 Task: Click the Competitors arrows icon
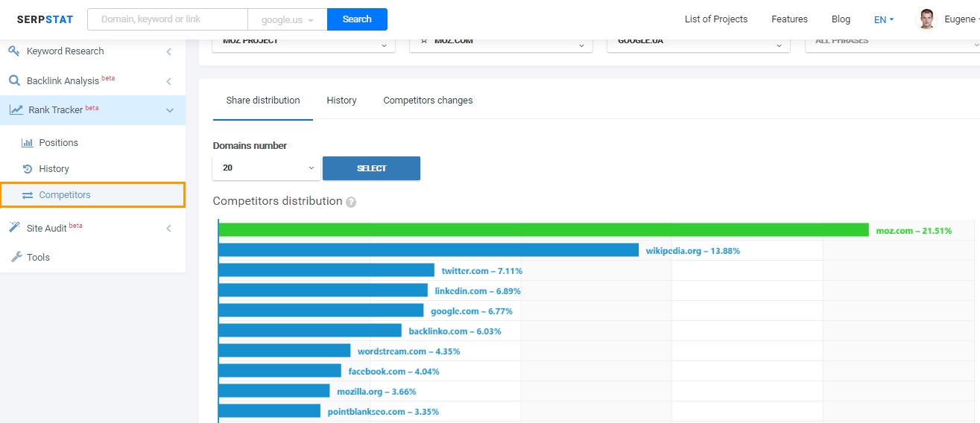28,195
